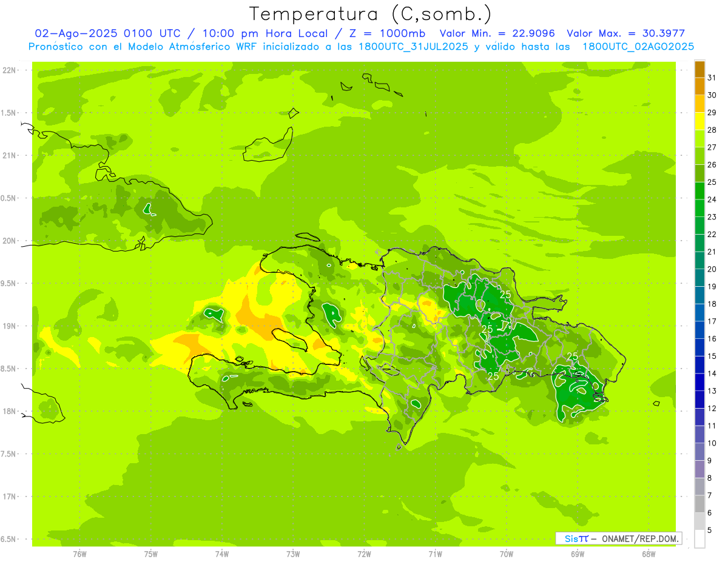This screenshot has height=562, width=728.
Task: Click the legend swatch between 18 and 19
Action: pos(699,295)
